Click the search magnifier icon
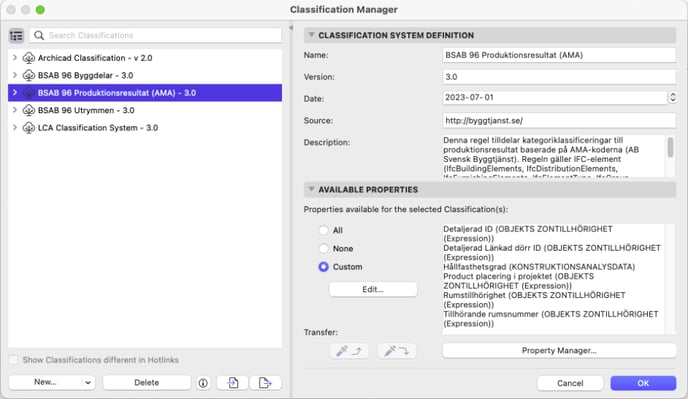The height and width of the screenshot is (399, 688). [39, 36]
